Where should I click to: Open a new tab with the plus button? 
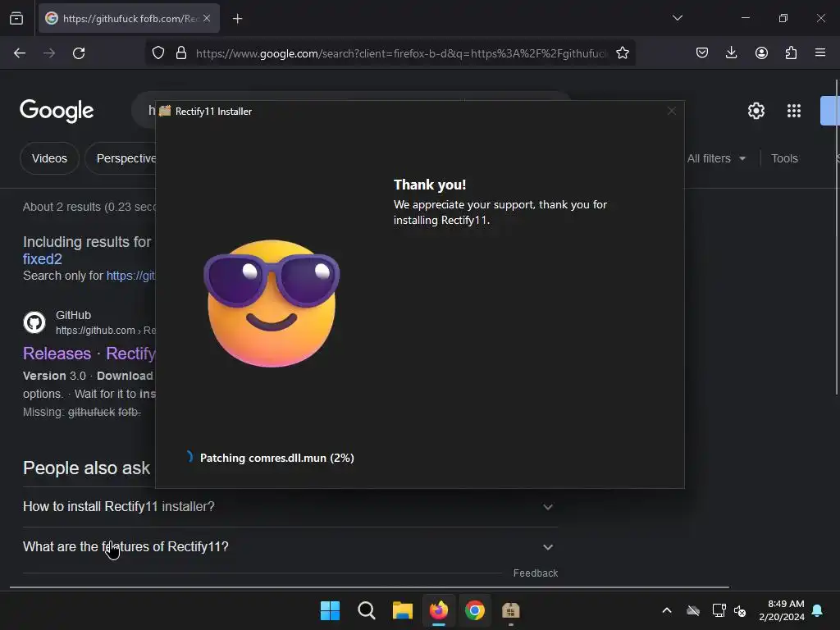tap(237, 19)
